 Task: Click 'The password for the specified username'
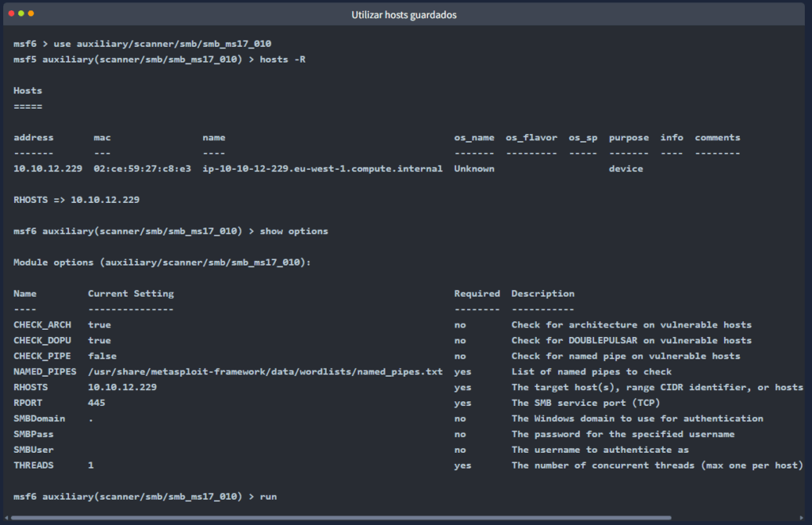click(623, 434)
